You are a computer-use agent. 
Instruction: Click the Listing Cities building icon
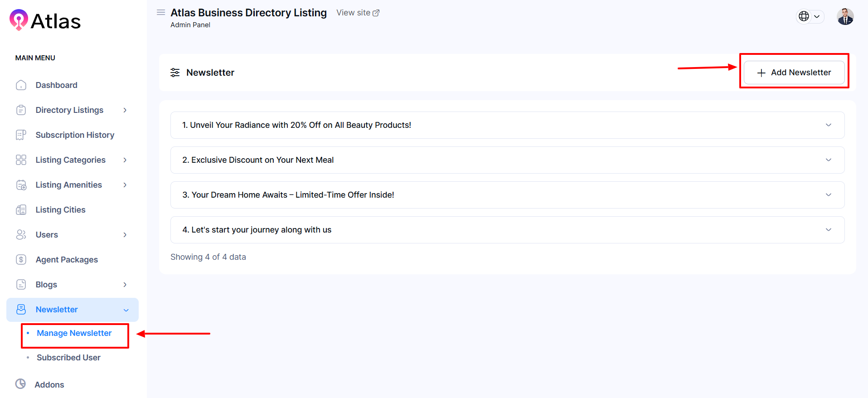coord(21,210)
